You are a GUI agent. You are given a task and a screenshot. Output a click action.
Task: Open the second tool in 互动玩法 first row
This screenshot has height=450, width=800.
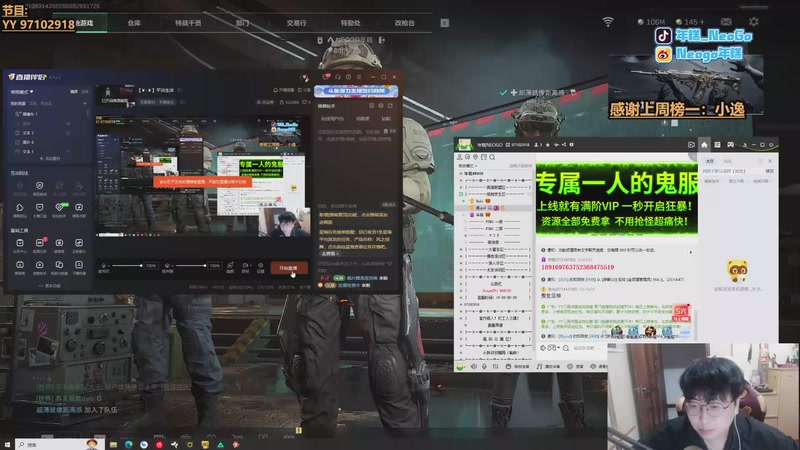click(39, 186)
